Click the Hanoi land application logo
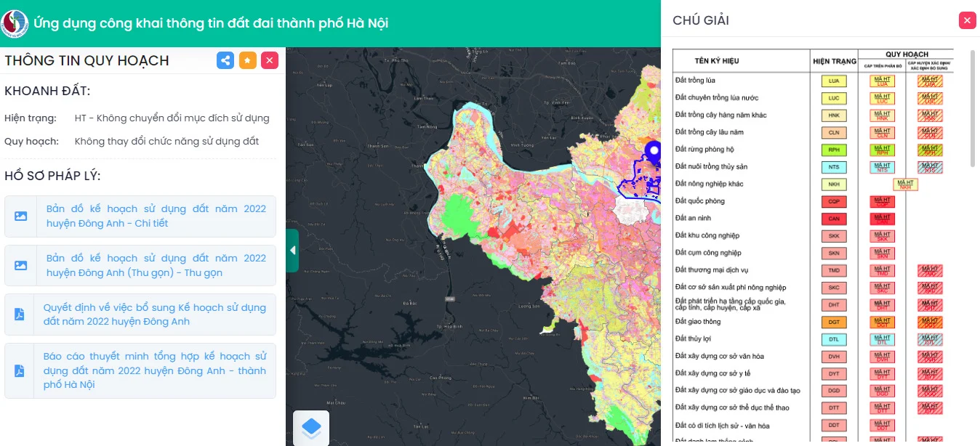Viewport: 980px width, 446px height. coord(15,23)
